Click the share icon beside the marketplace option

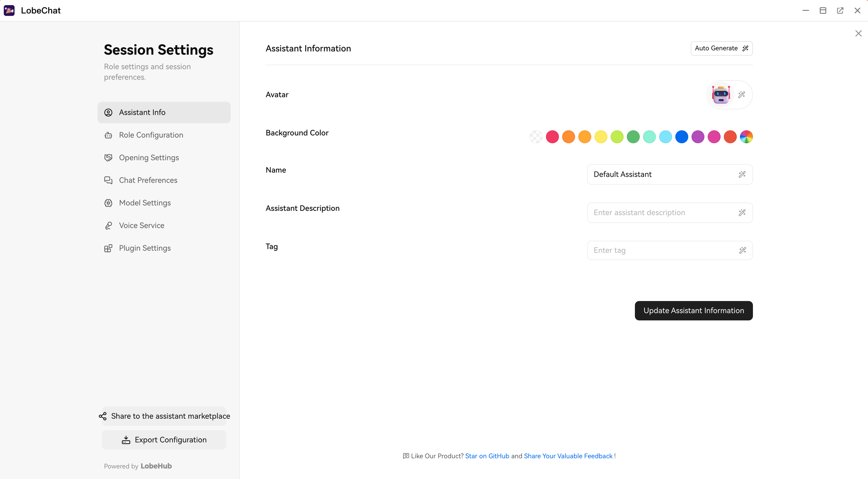point(103,416)
